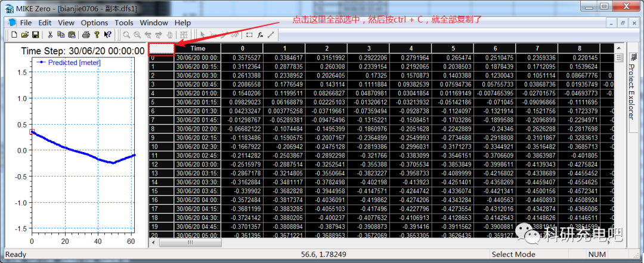Open the Edit menu
644x263 pixels.
45,23
